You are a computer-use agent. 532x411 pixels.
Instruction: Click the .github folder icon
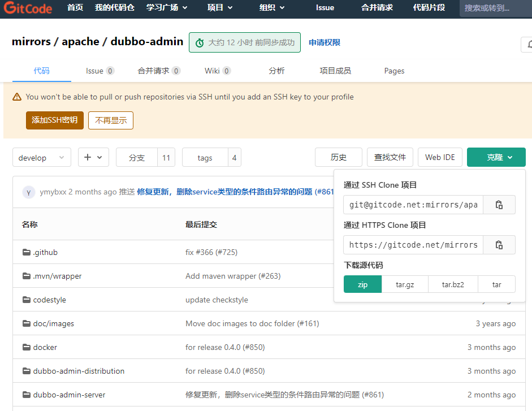pos(27,252)
